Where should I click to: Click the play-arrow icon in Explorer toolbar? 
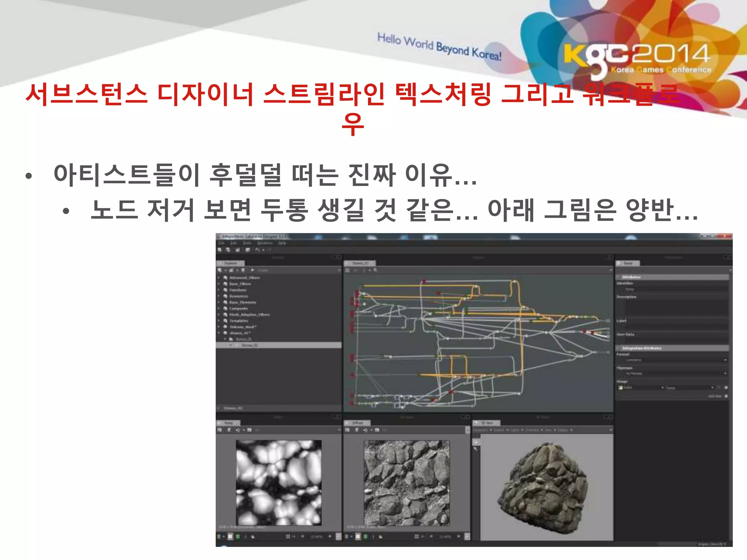[252, 270]
